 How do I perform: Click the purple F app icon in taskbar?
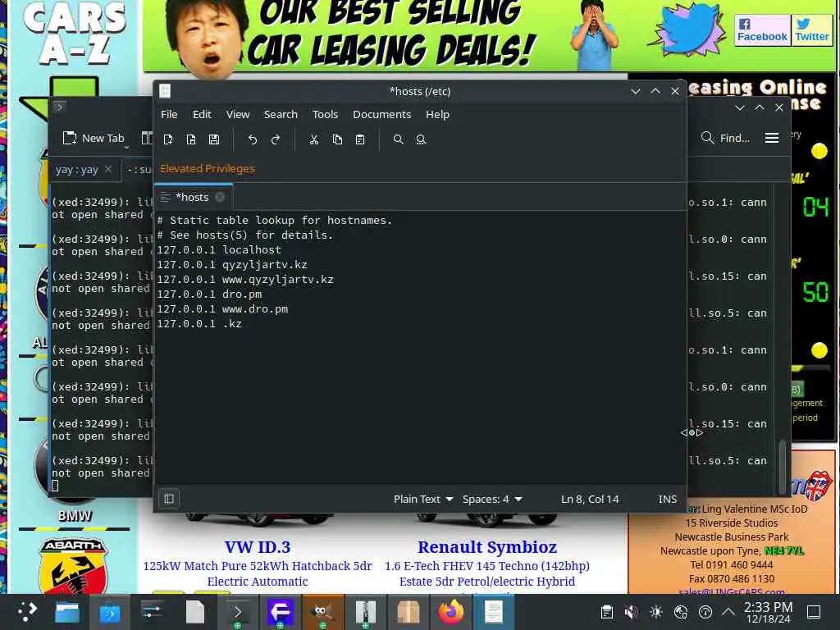click(281, 612)
